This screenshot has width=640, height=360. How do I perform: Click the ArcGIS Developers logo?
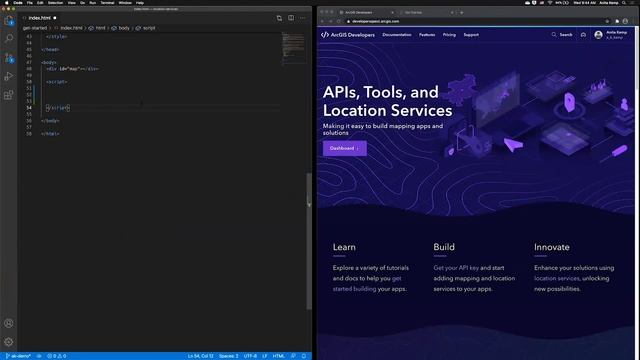point(348,35)
